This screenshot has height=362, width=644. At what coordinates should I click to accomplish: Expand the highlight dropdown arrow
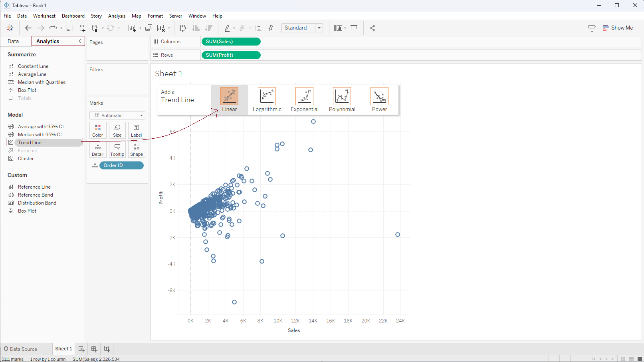pyautogui.click(x=234, y=28)
